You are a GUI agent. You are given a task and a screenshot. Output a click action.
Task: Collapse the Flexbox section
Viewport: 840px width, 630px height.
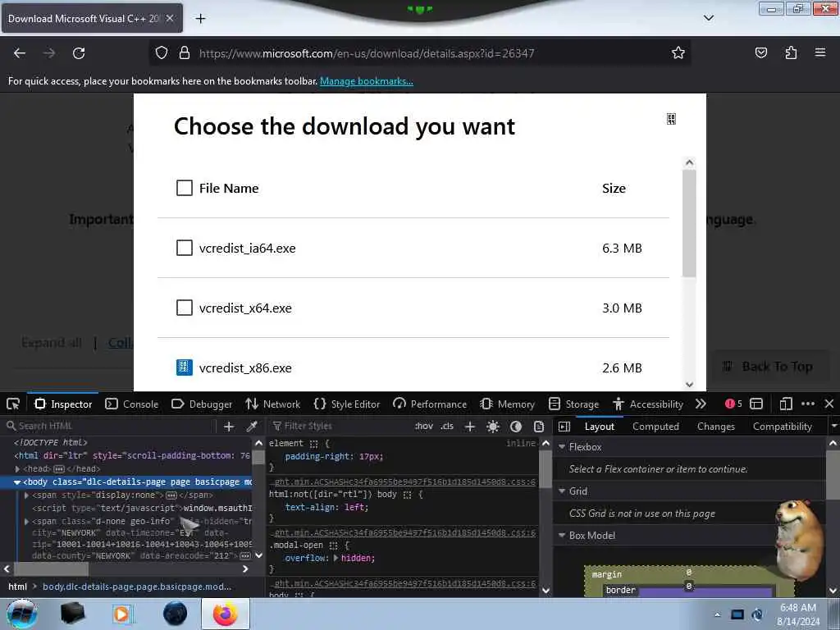point(561,447)
